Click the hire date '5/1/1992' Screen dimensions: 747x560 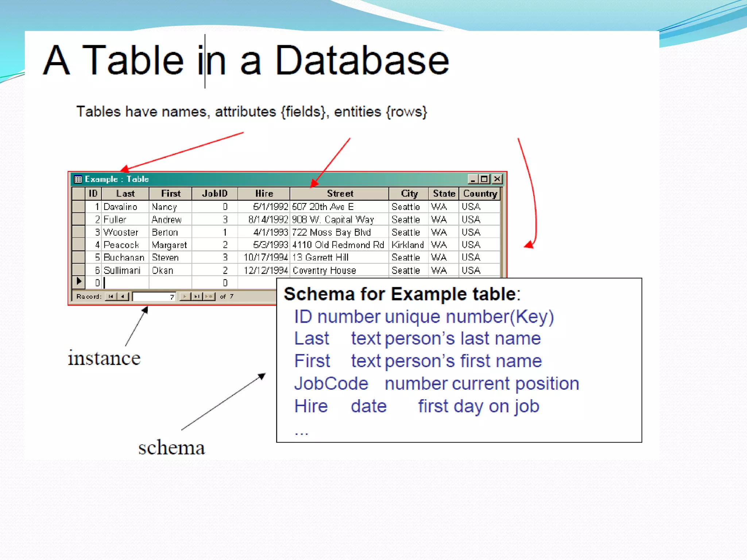pyautogui.click(x=264, y=207)
